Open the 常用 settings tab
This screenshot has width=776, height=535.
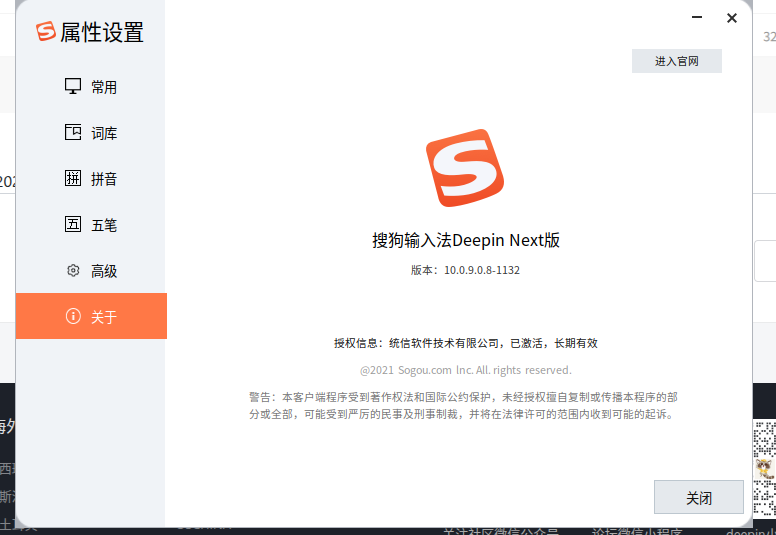[x=91, y=87]
